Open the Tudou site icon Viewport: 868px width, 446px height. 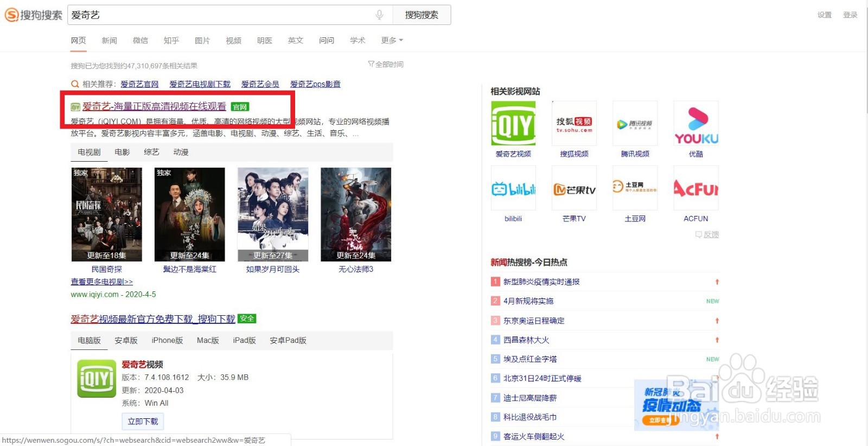(x=635, y=188)
